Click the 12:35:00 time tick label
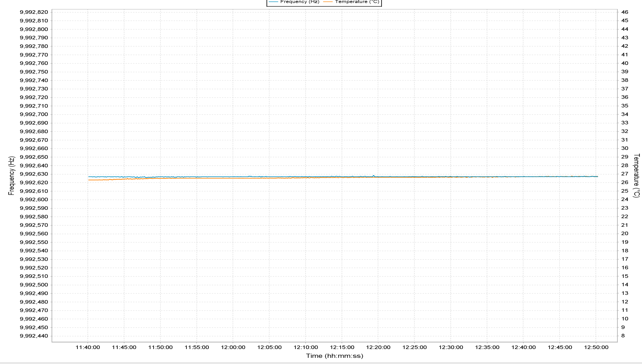 point(487,347)
